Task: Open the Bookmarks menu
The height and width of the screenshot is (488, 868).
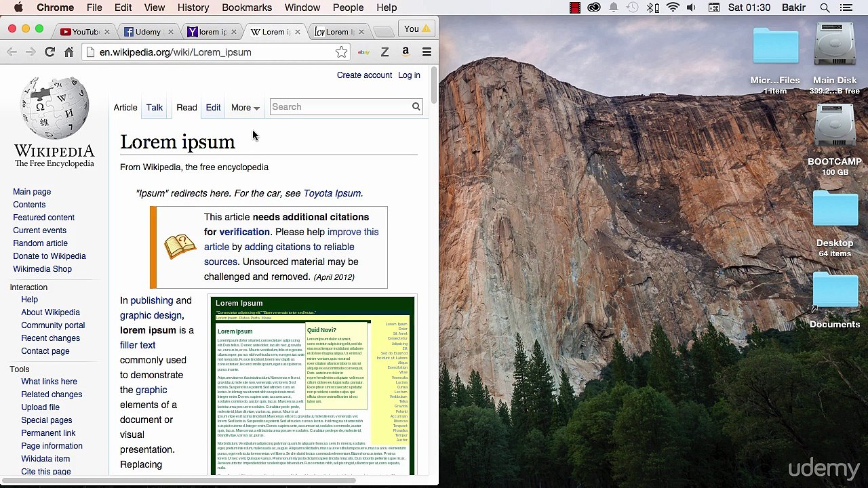Action: [247, 7]
